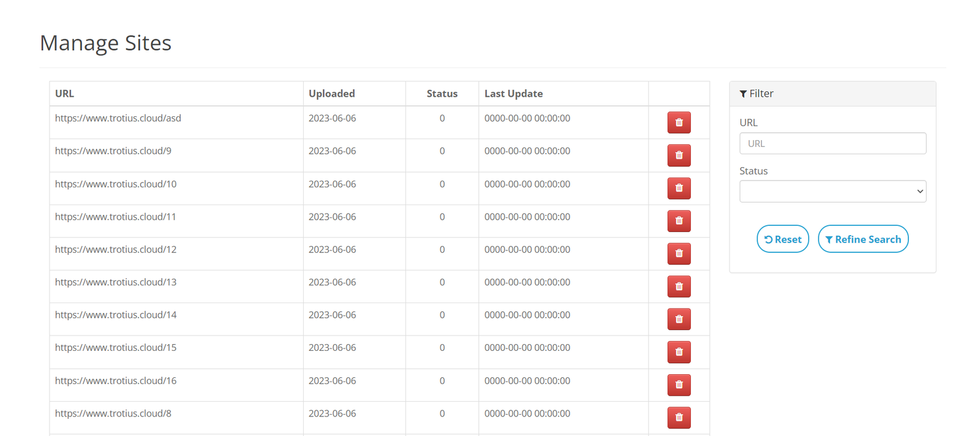Image resolution: width=980 pixels, height=436 pixels.
Task: Click trash icon for trotius.cloud/16
Action: point(679,385)
